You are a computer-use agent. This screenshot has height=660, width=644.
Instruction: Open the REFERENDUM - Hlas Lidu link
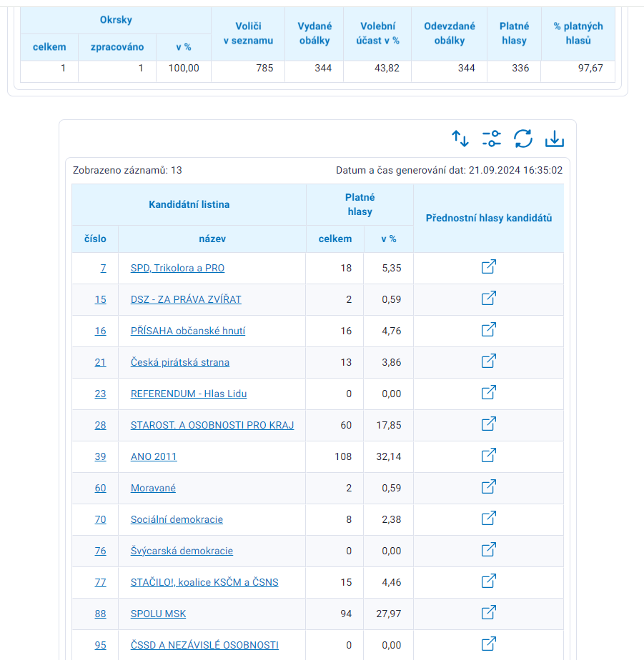tap(189, 394)
